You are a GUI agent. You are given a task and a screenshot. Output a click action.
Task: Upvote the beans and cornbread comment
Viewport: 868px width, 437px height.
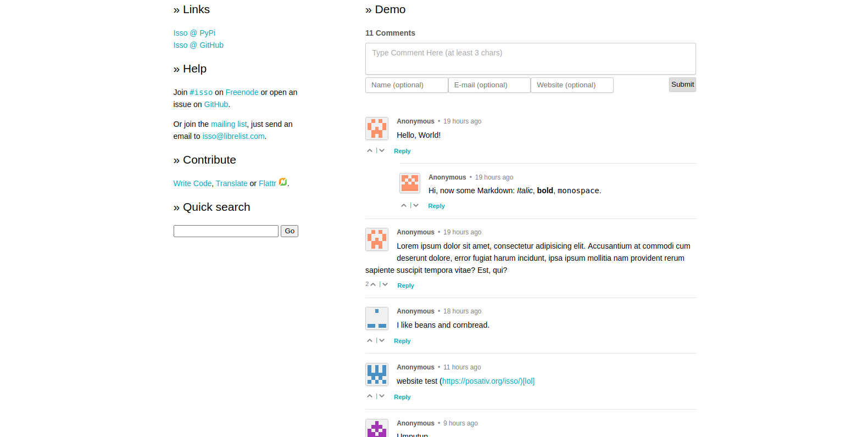pyautogui.click(x=370, y=340)
